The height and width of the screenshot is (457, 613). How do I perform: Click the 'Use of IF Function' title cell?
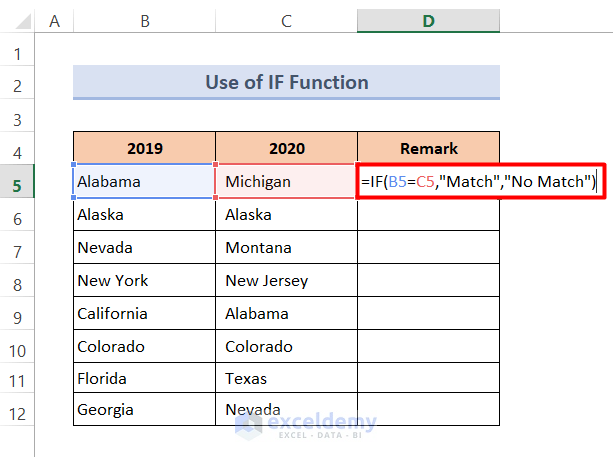(286, 82)
